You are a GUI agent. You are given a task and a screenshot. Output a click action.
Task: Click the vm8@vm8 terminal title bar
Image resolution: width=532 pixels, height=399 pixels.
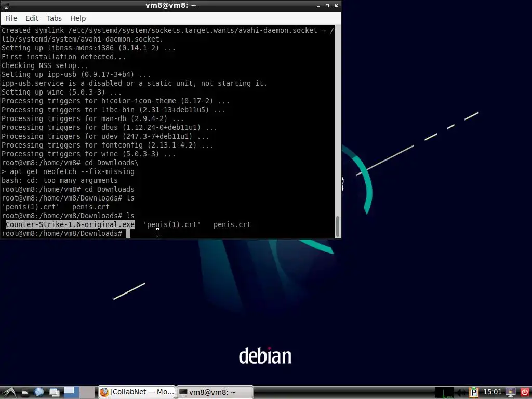tap(170, 5)
